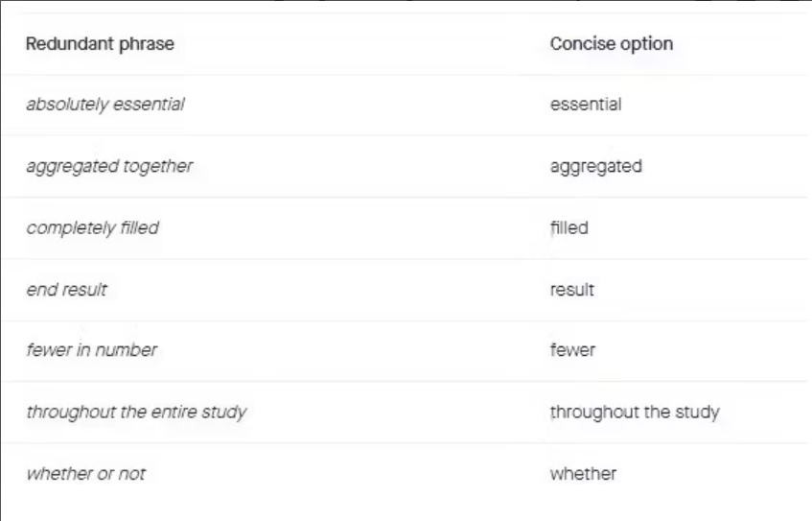Select the 'whether or not' phrase
Viewport: 812px width, 521px height.
click(x=86, y=473)
